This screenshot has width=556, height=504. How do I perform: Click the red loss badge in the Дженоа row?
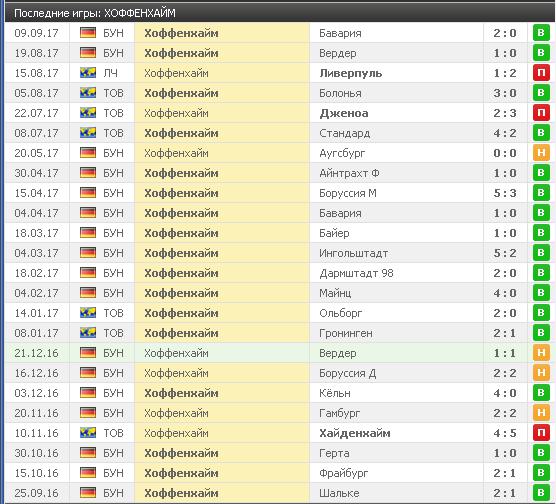pos(541,113)
